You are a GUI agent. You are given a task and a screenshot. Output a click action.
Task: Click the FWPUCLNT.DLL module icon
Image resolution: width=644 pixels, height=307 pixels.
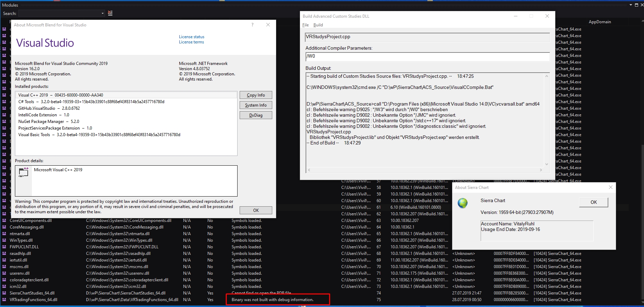click(4, 247)
